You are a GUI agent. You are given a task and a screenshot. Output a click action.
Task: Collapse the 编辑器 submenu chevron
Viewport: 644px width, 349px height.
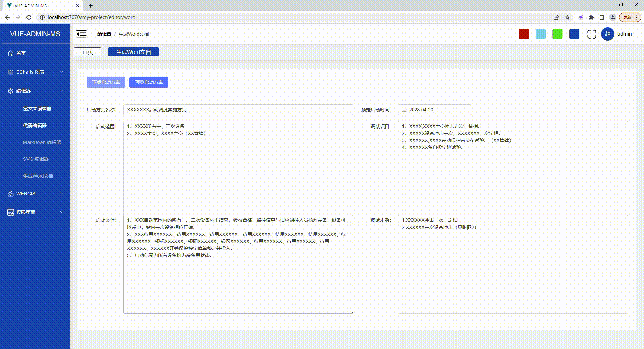(61, 91)
